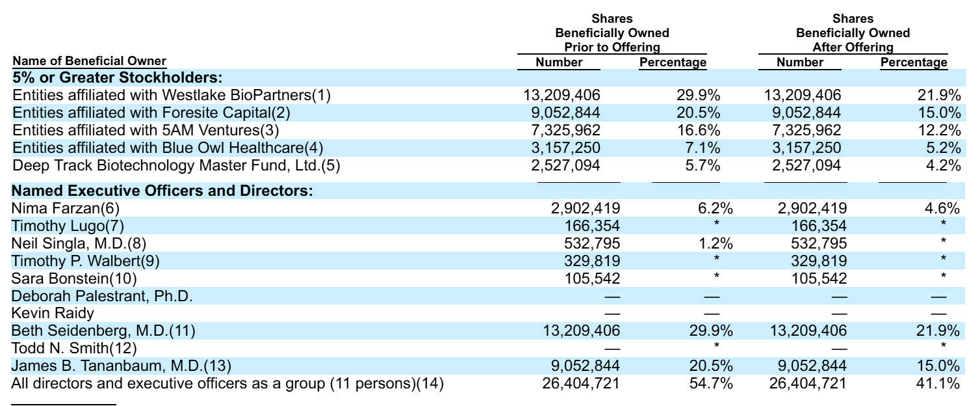Image resolution: width=980 pixels, height=406 pixels.
Task: Click the "5% or Greater Stockholders:" section heading
Action: tap(118, 77)
